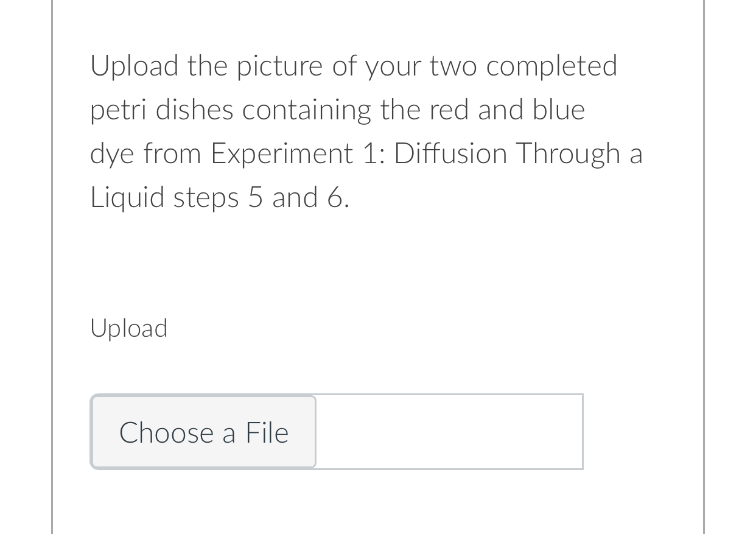
Task: Click the Upload section label
Action: tap(128, 328)
